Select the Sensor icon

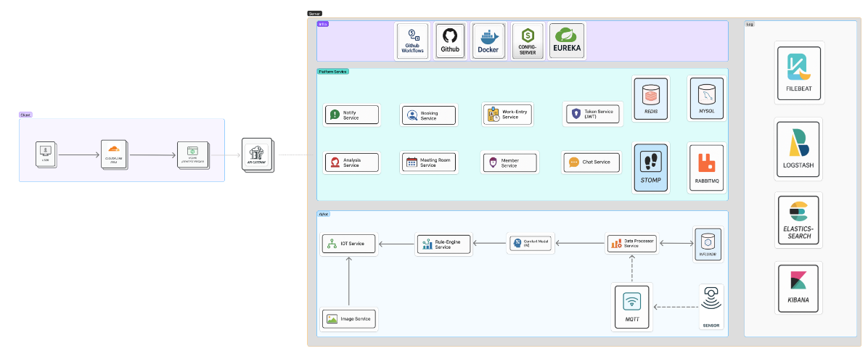click(711, 298)
